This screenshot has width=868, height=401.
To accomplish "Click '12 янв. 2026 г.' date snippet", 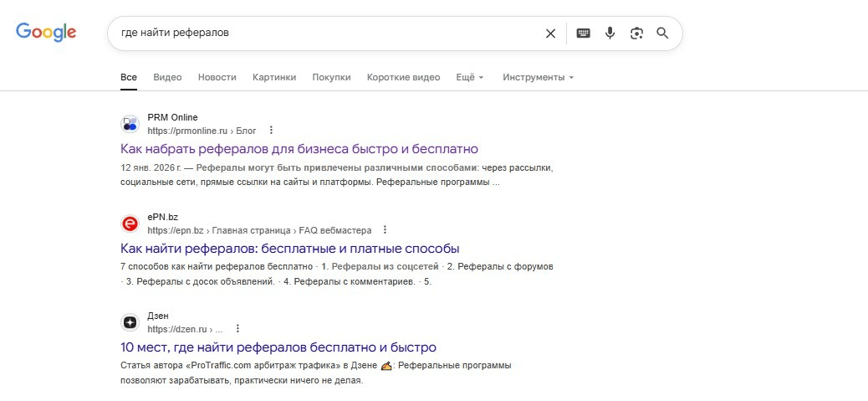I will (151, 167).
